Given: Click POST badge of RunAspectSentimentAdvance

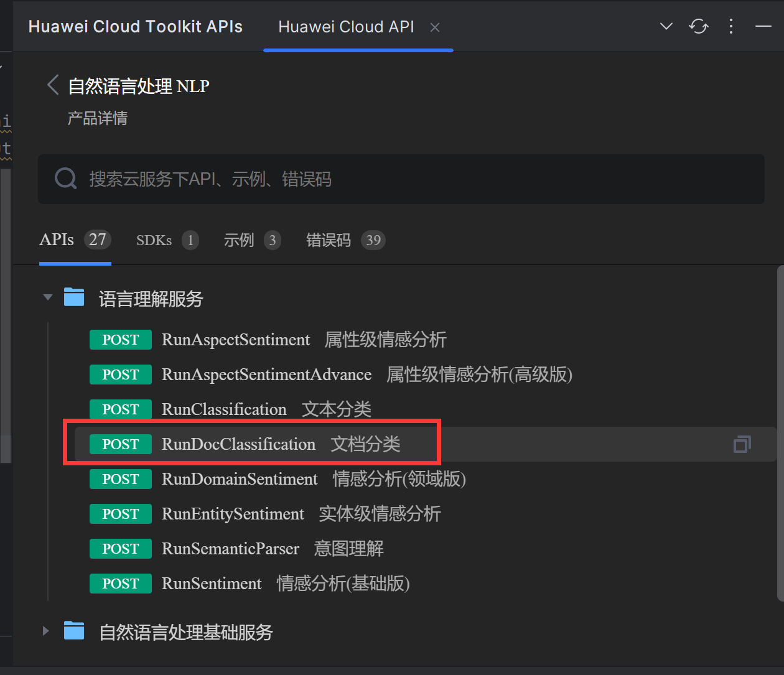Looking at the screenshot, I should click(121, 375).
